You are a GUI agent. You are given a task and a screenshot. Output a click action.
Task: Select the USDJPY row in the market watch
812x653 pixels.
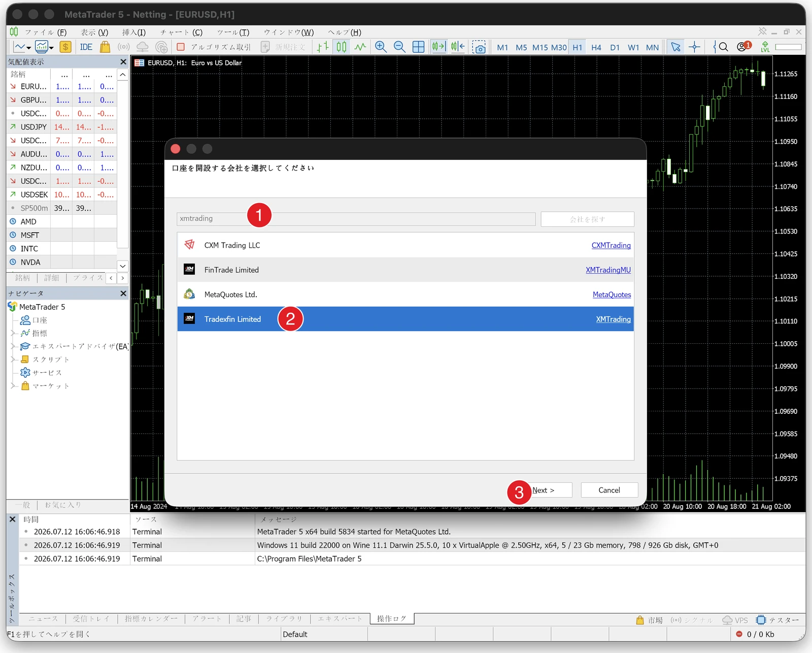point(62,127)
